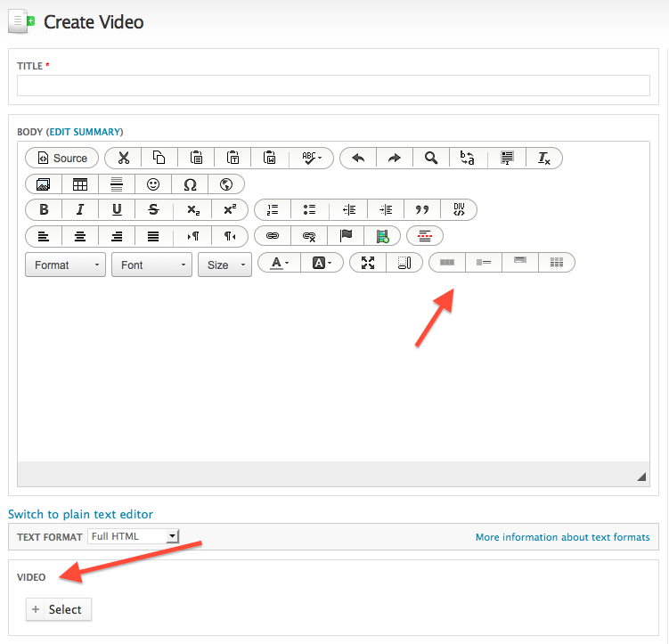The height and width of the screenshot is (644, 669).
Task: Open Find with magnifier icon
Action: tap(431, 158)
